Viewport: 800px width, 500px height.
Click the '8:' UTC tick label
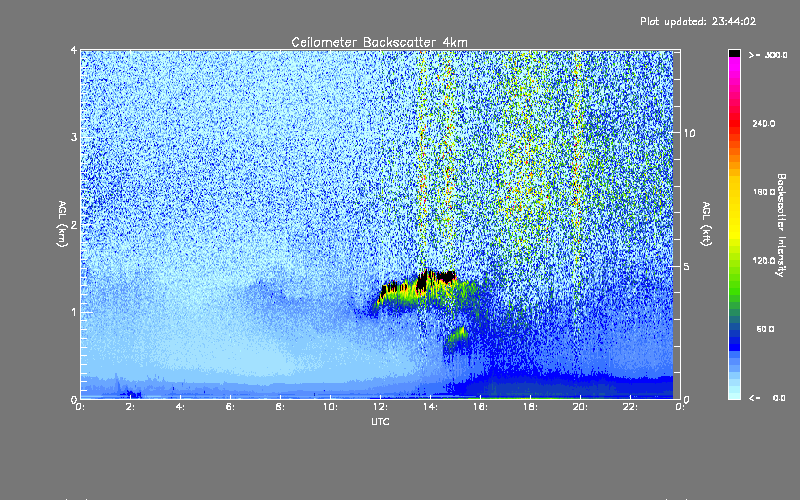coord(280,407)
